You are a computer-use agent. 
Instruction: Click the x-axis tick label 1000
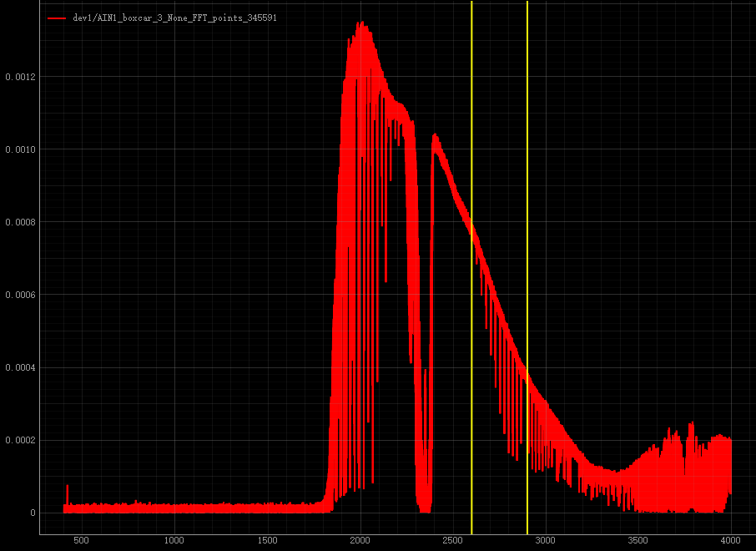[174, 540]
